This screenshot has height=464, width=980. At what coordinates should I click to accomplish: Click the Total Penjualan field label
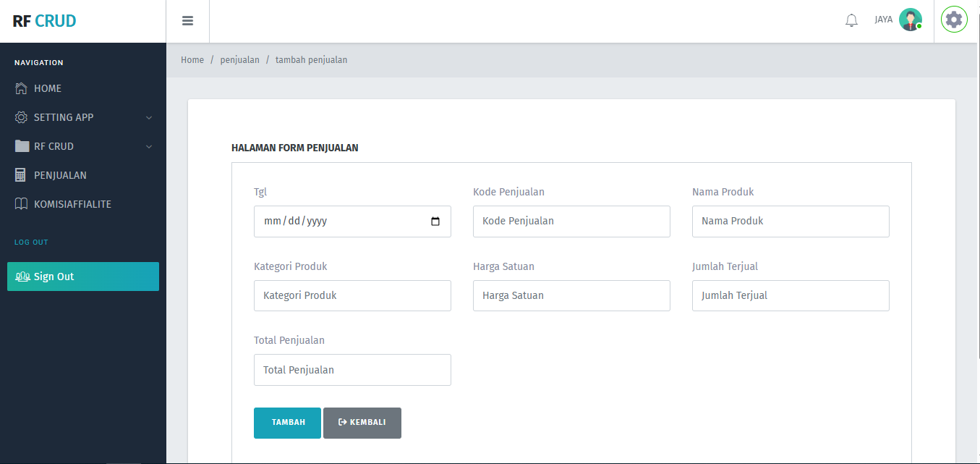pyautogui.click(x=289, y=340)
